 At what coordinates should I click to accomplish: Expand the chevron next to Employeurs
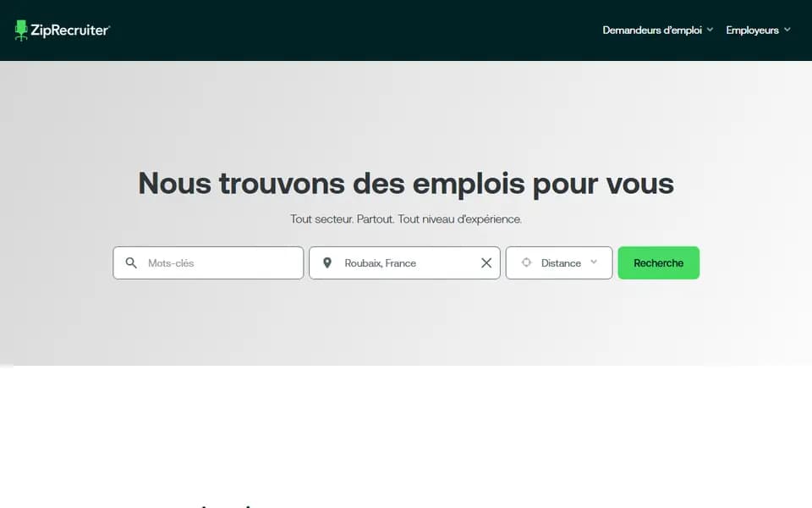pyautogui.click(x=787, y=30)
